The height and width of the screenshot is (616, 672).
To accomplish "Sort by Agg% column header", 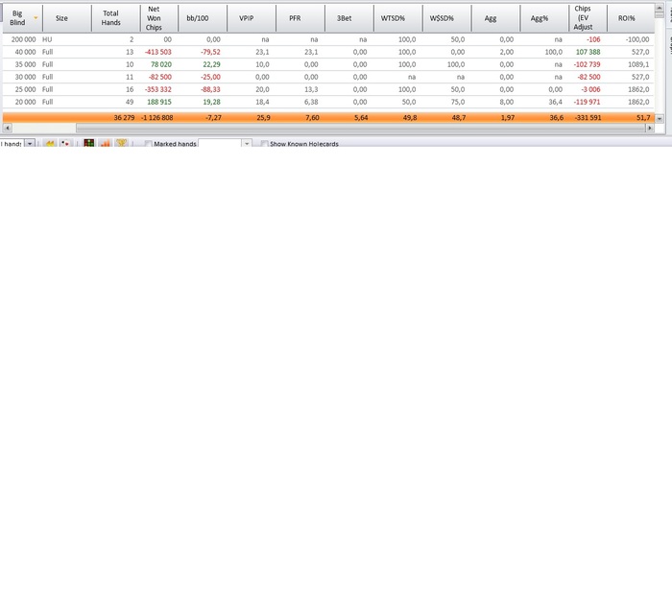I will pyautogui.click(x=544, y=18).
